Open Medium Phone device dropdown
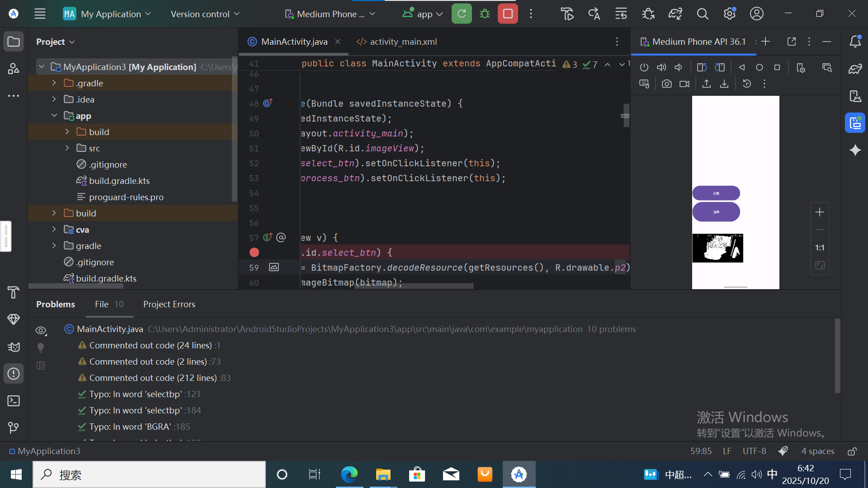Viewport: 868px width, 488px height. point(330,14)
